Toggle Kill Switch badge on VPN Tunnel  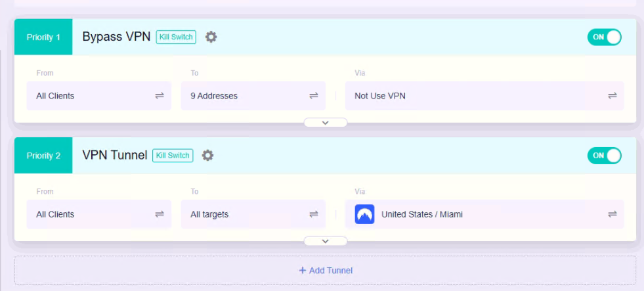pos(173,156)
